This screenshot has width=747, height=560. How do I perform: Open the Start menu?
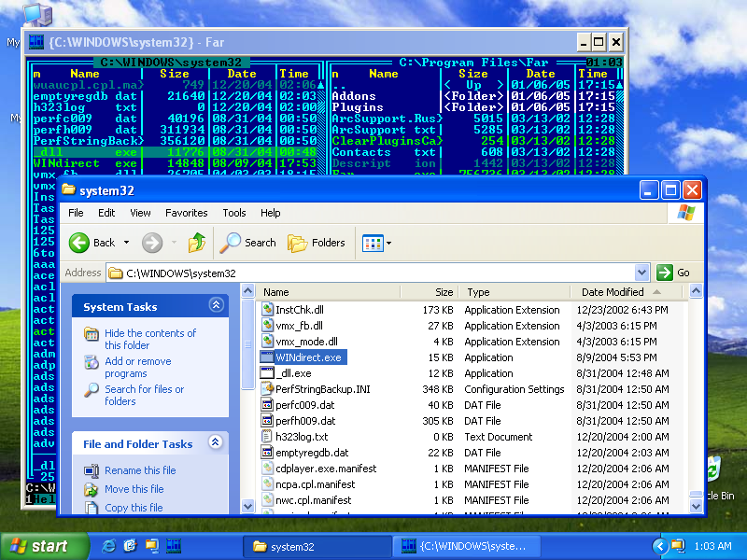click(43, 546)
